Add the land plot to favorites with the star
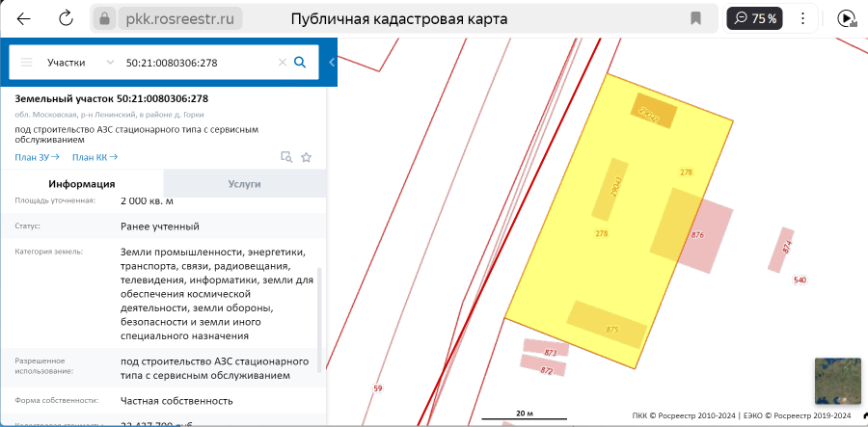The width and height of the screenshot is (868, 427). (x=307, y=157)
